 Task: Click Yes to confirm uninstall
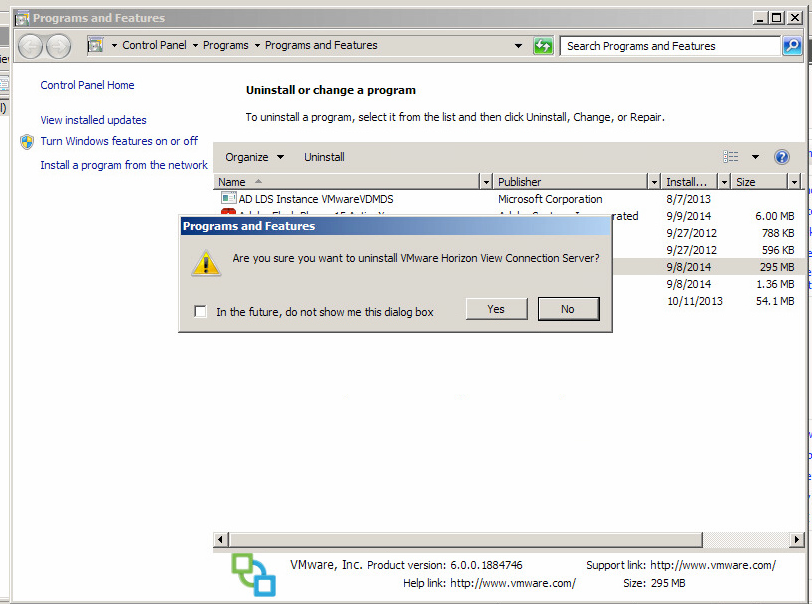point(496,309)
